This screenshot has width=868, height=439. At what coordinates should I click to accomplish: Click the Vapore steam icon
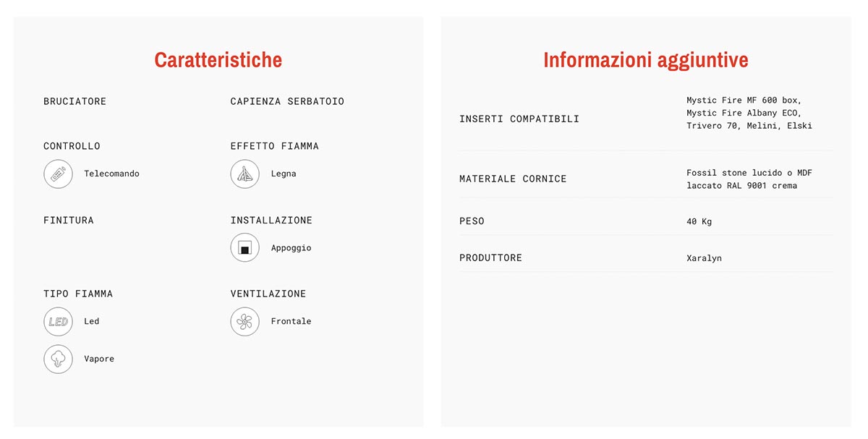click(x=58, y=359)
